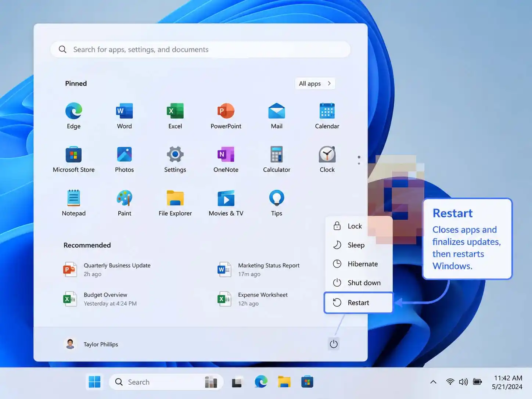Open the Taylor Phillips user account menu
The width and height of the screenshot is (532, 399).
(x=91, y=344)
